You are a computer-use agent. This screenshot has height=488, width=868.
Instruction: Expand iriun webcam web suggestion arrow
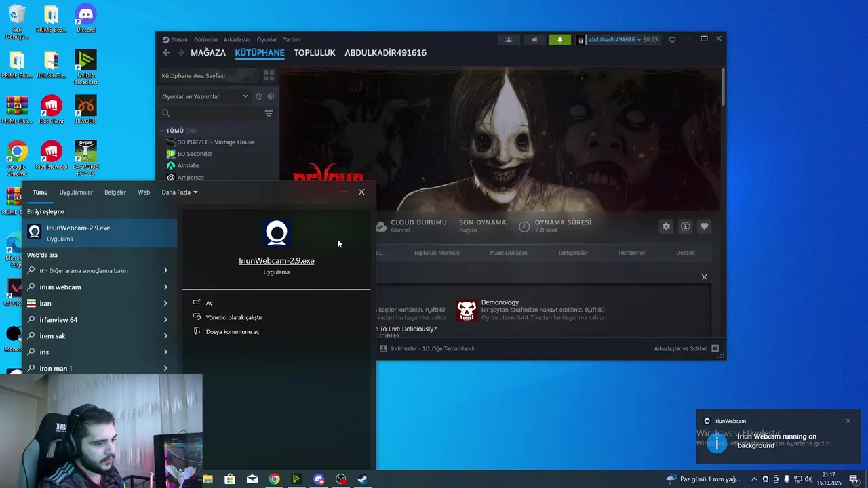(x=165, y=287)
